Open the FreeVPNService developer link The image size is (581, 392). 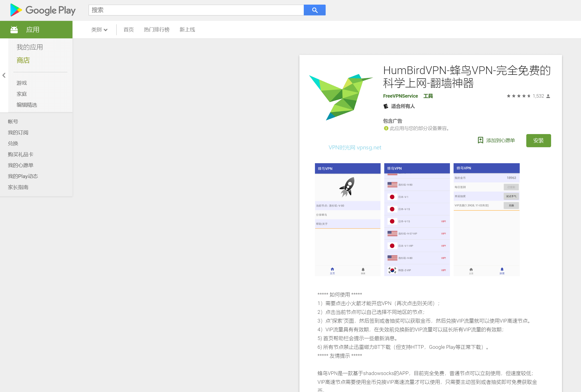click(400, 96)
